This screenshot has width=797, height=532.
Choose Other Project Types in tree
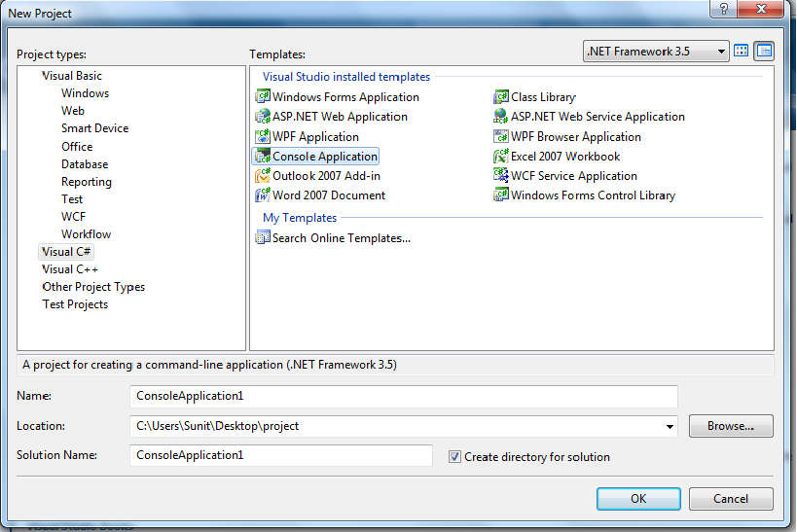click(93, 287)
